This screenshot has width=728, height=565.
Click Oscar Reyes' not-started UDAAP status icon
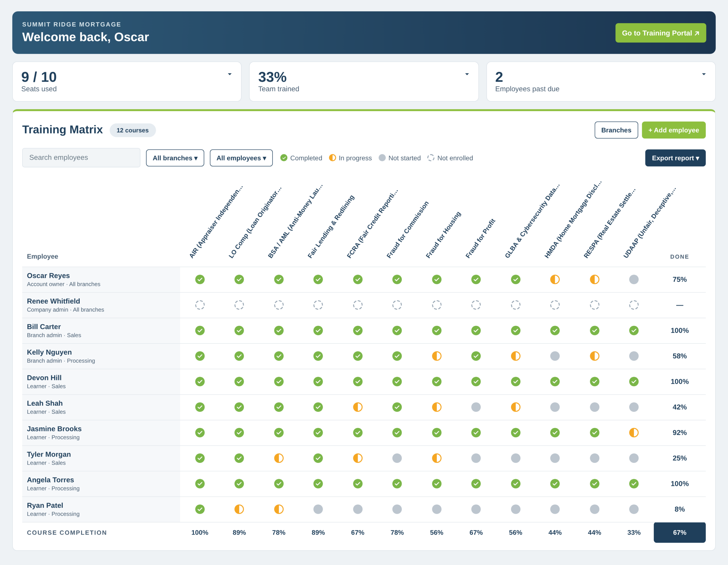(634, 279)
